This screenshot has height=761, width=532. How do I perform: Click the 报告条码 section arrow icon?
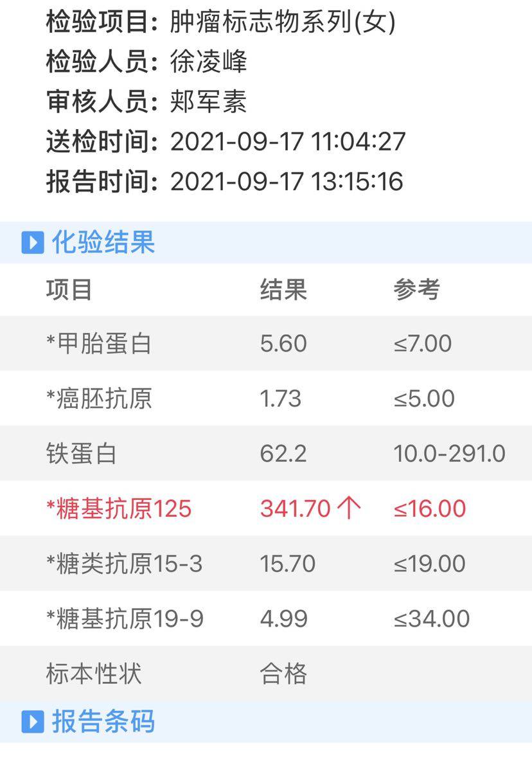click(x=33, y=722)
